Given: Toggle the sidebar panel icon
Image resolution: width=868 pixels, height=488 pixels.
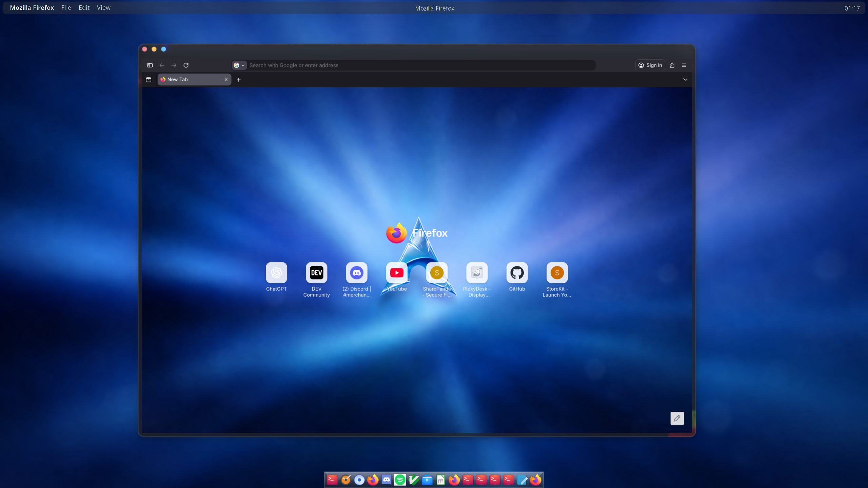Looking at the screenshot, I should click(x=150, y=65).
